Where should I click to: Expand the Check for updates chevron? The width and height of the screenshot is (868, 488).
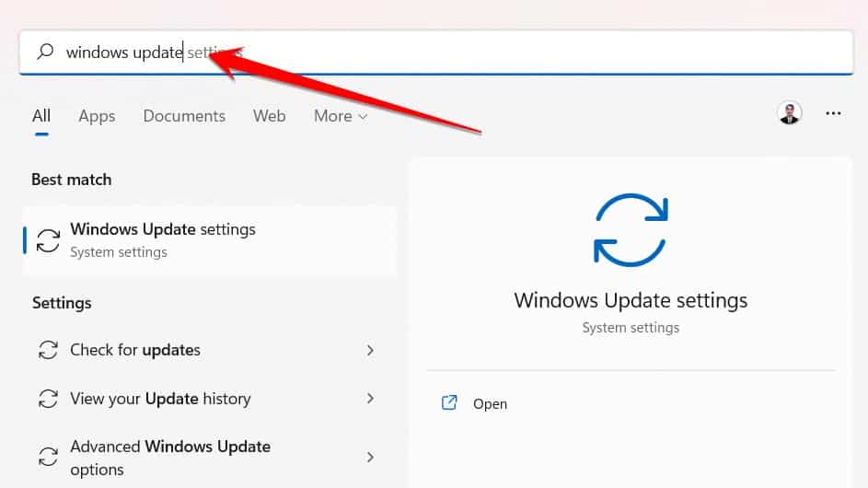[x=370, y=350]
